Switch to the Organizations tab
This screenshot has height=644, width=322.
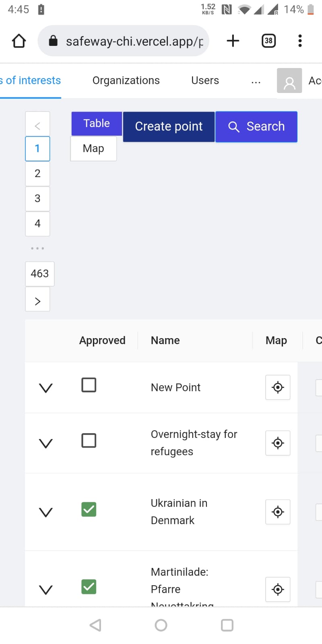[126, 80]
